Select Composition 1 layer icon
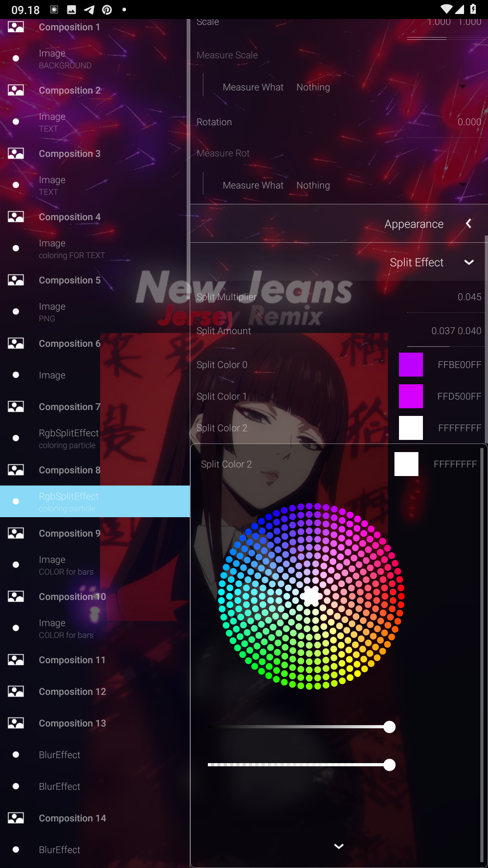The height and width of the screenshot is (868, 488). (16, 27)
